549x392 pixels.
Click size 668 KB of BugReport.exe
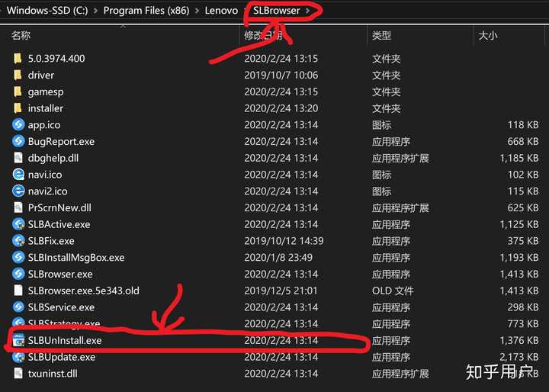523,141
